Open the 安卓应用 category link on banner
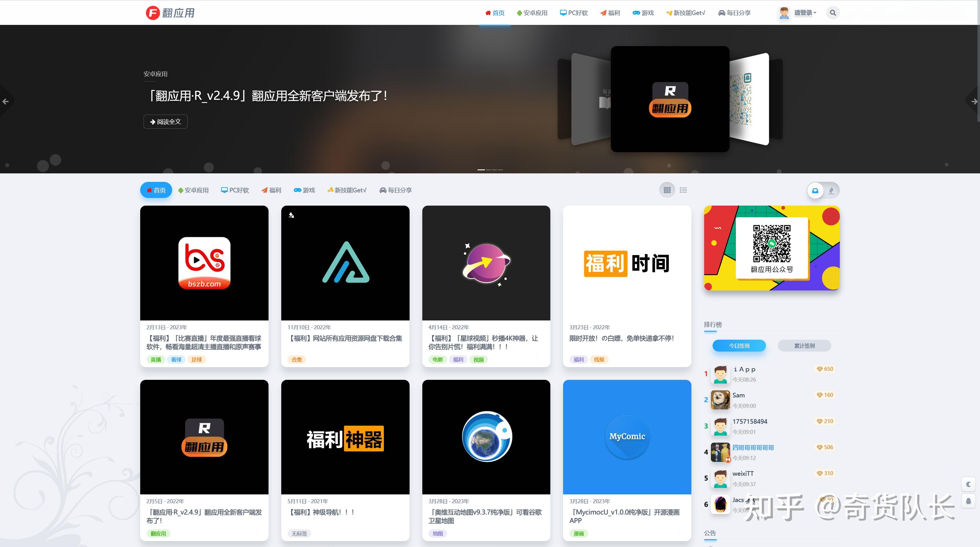The image size is (980, 547). click(x=155, y=74)
